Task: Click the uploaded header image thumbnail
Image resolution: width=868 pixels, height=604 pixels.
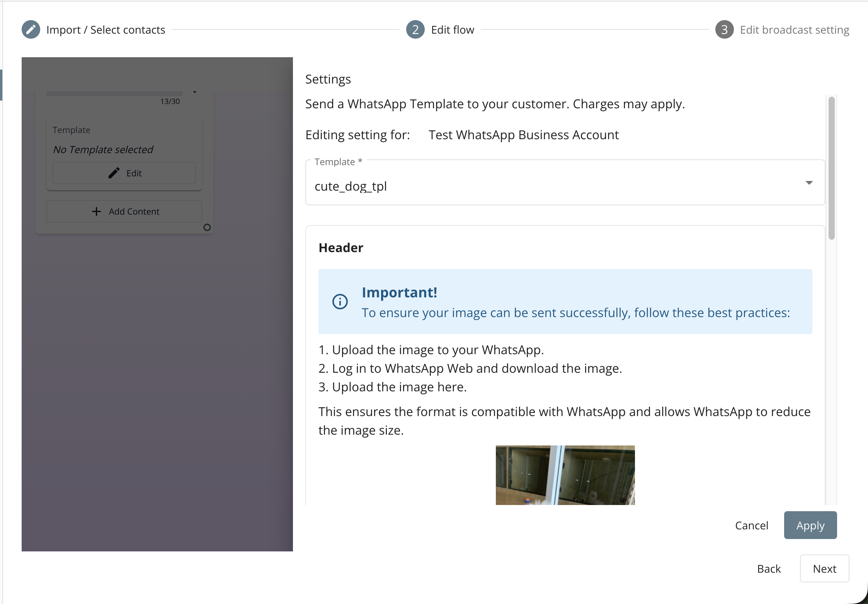Action: (565, 475)
